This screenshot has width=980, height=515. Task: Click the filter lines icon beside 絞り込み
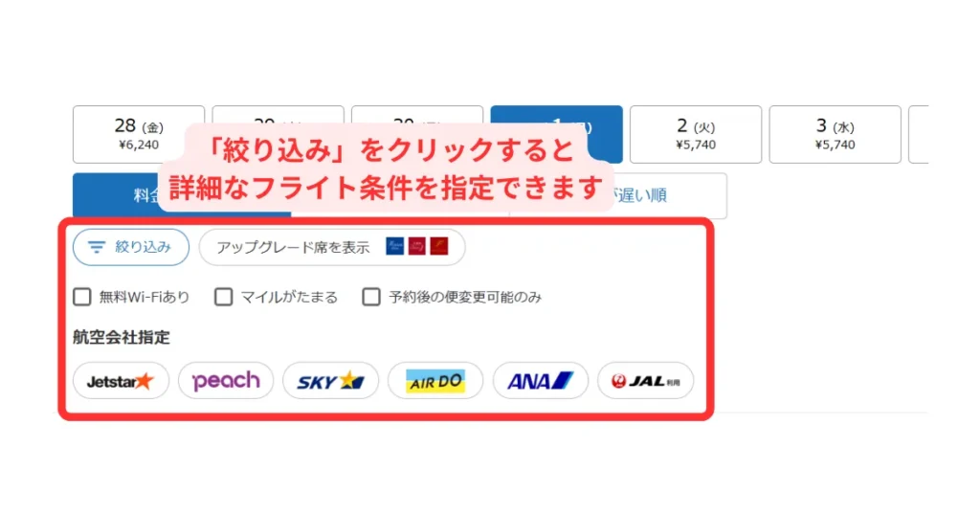tap(97, 248)
